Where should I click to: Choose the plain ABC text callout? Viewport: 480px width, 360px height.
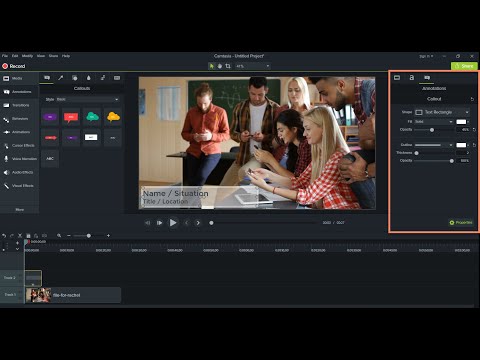[x=50, y=158]
